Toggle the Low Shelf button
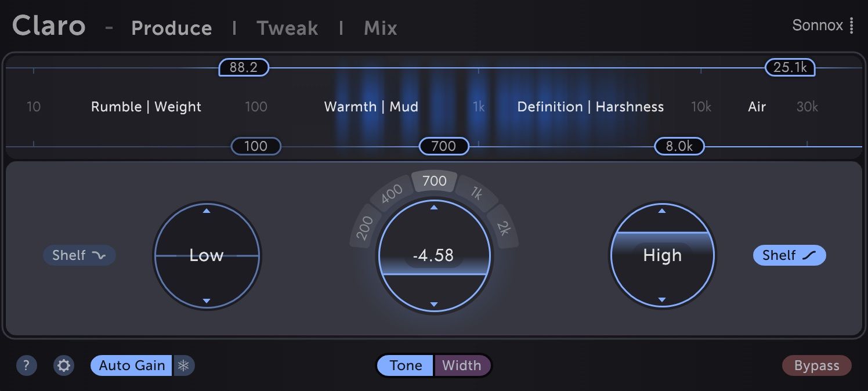The image size is (868, 391). pyautogui.click(x=79, y=255)
